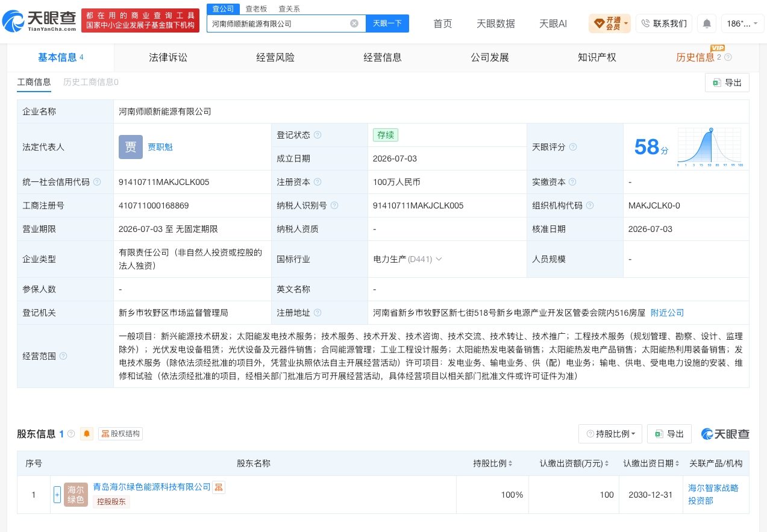Export 工商信息 with the 导出 button
Image resolution: width=767 pixels, height=532 pixels.
click(727, 83)
